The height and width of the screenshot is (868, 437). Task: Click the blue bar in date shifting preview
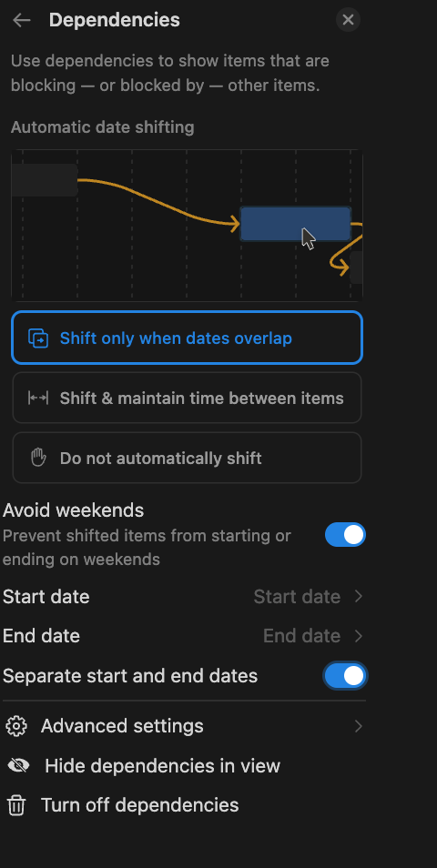point(295,224)
